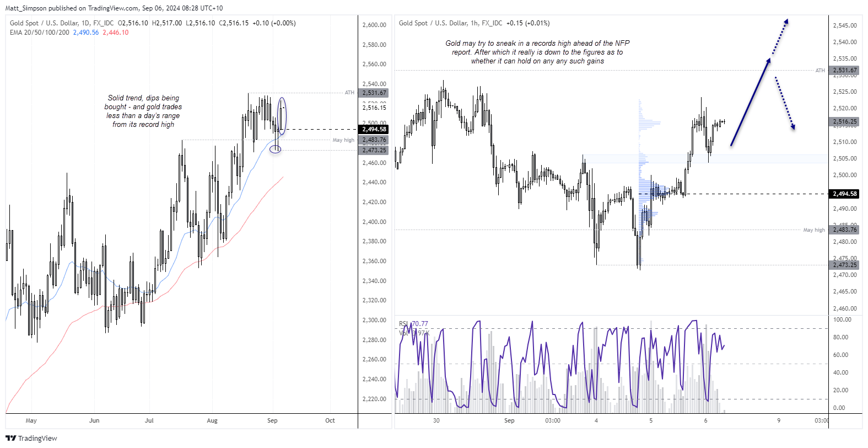Screen dimensions: 868x448
Task: Click the RSI 70.77 indicator label
Action: coord(413,324)
